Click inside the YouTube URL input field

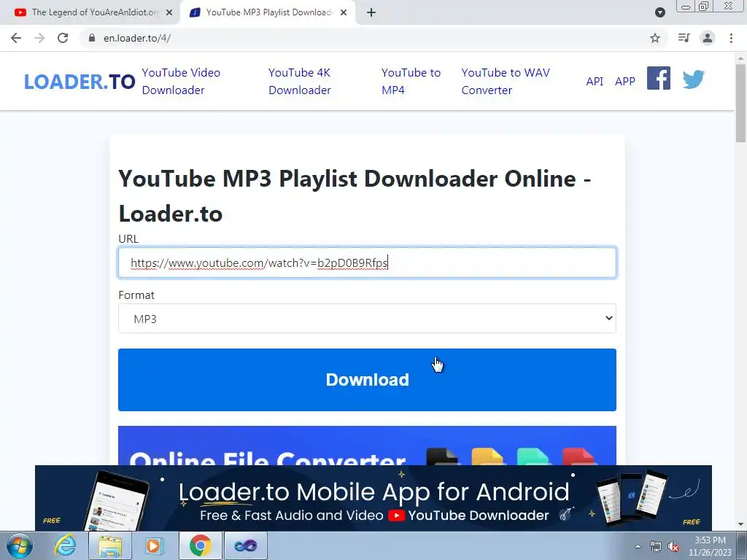point(367,262)
